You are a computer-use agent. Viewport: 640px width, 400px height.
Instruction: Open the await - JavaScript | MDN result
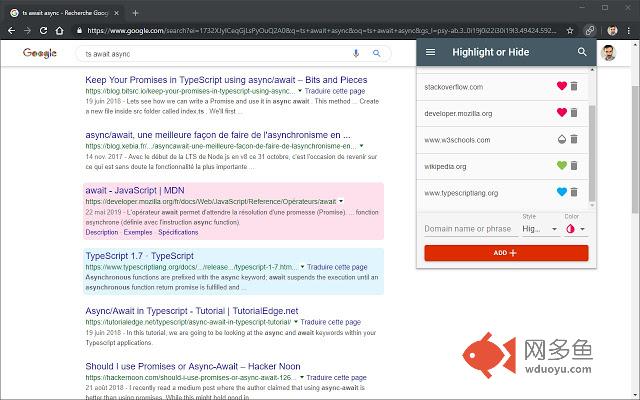tap(135, 191)
